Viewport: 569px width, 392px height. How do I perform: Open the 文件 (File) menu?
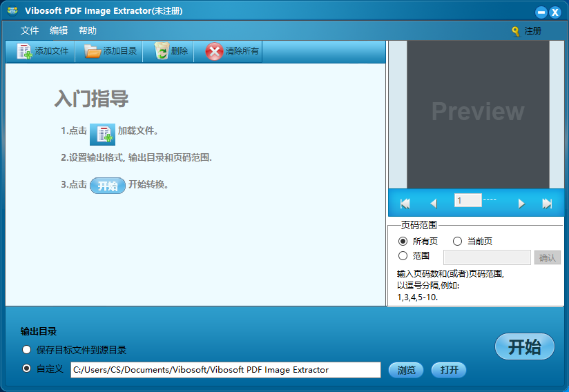pyautogui.click(x=30, y=31)
